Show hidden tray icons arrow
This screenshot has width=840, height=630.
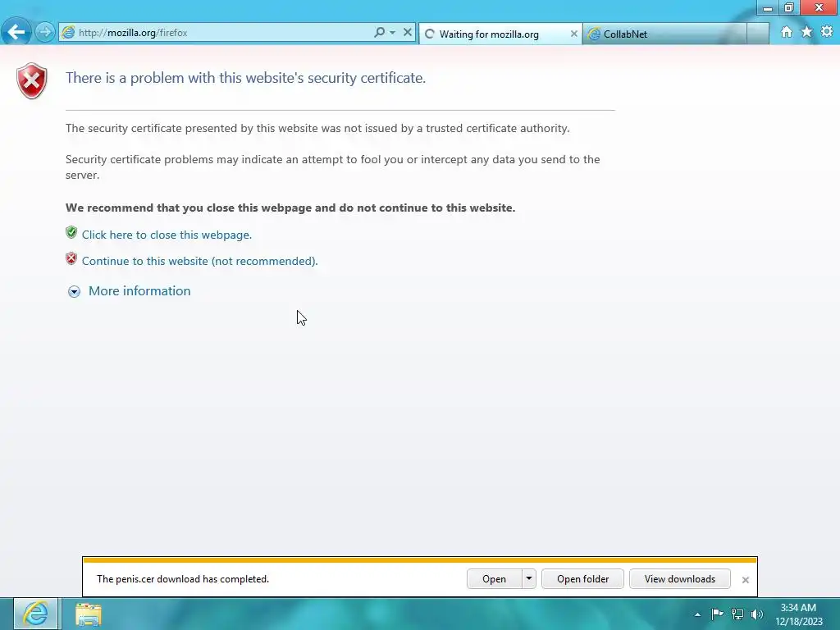[697, 614]
